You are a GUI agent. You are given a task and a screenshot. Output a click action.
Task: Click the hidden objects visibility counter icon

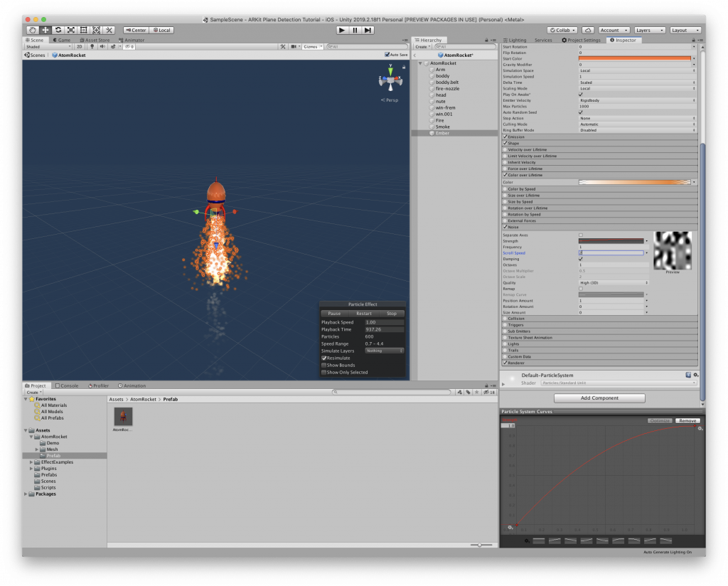(129, 47)
